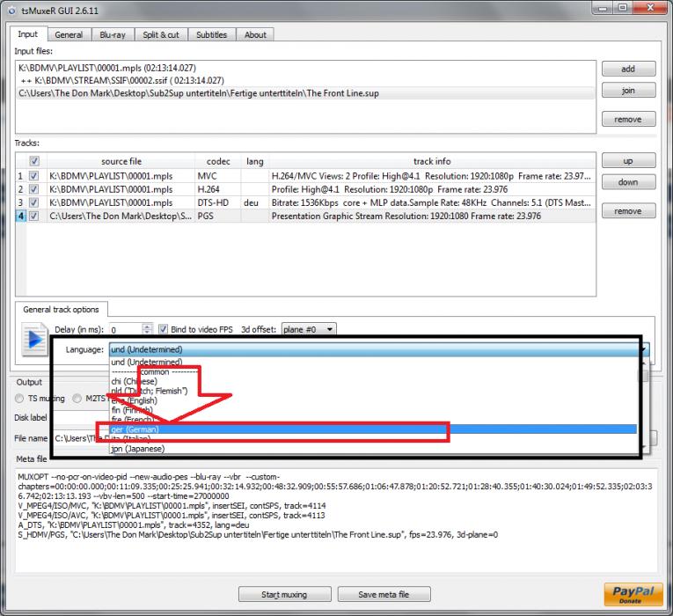Click the join button

[x=628, y=90]
